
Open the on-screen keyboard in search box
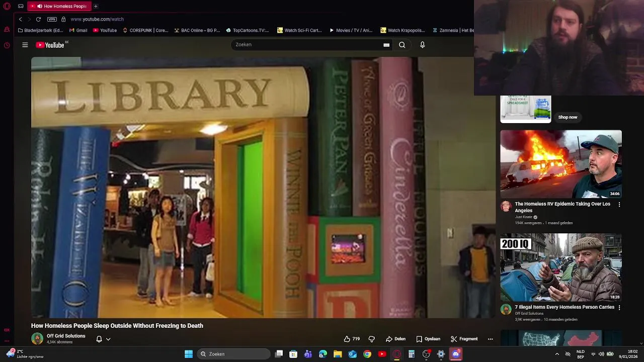[x=386, y=45]
